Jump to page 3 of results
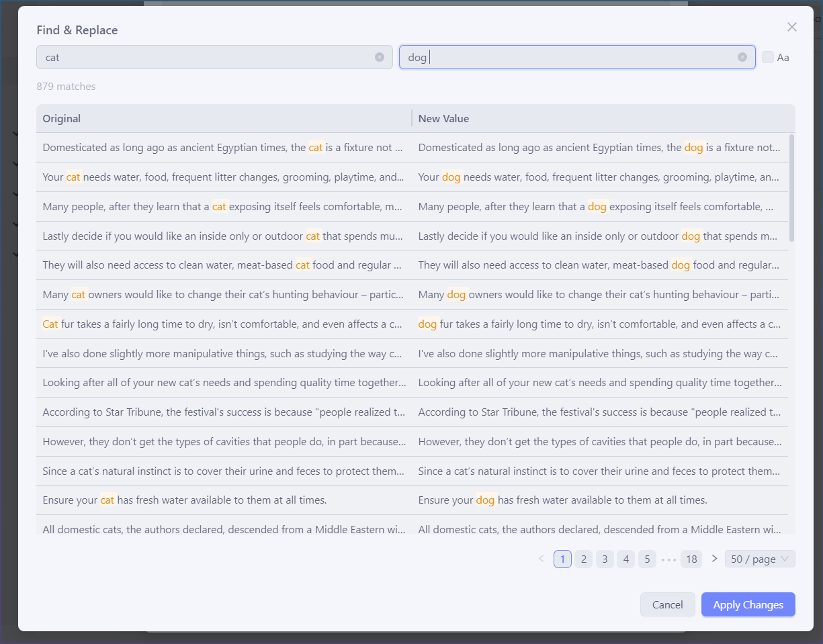The image size is (823, 644). [x=605, y=559]
